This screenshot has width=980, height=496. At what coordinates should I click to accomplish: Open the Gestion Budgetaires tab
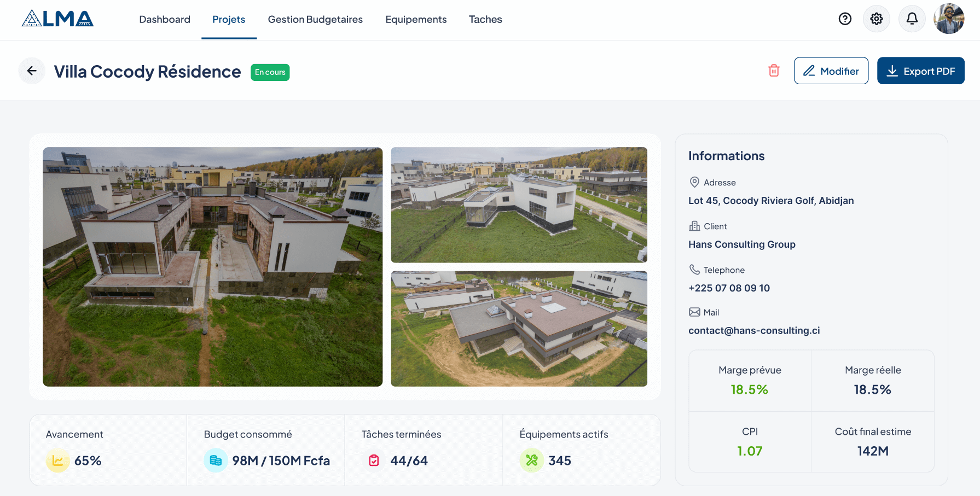coord(315,20)
